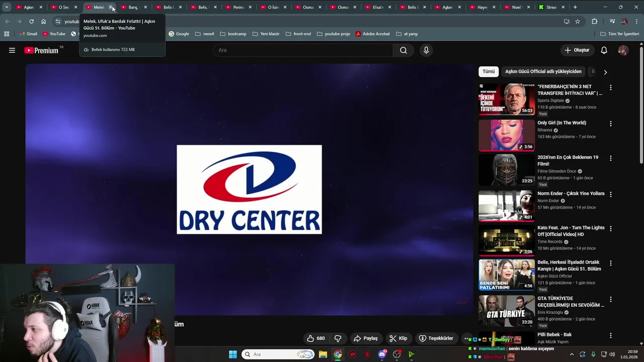Open the Chrome profile avatar
Screen dimensions: 644x362
[x=624, y=22]
